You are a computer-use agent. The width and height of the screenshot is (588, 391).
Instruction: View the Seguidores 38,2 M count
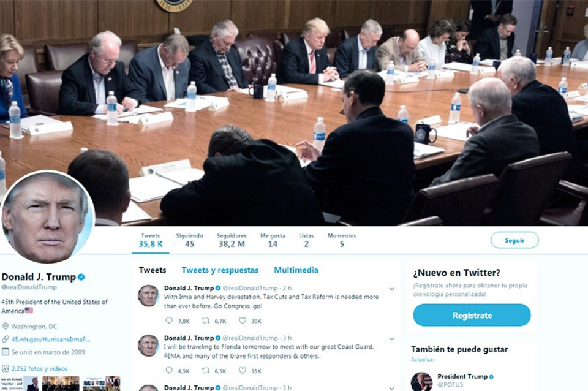[x=232, y=240]
